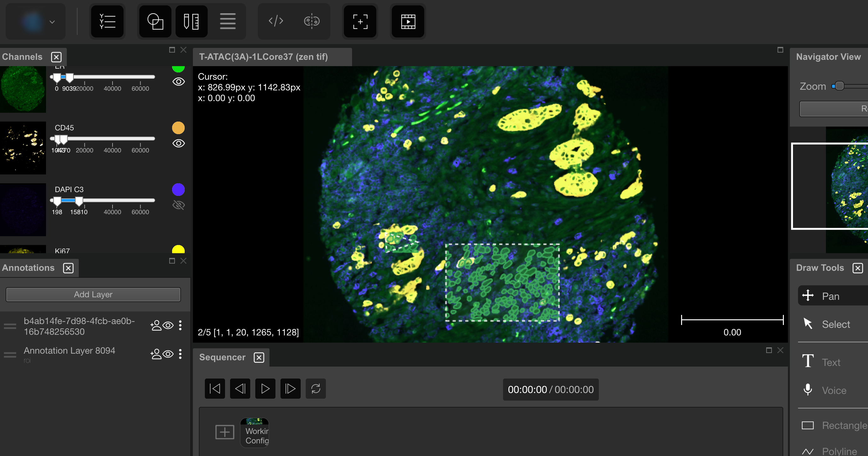Click the CD45 channel thumbnail
The image size is (868, 456).
23,148
